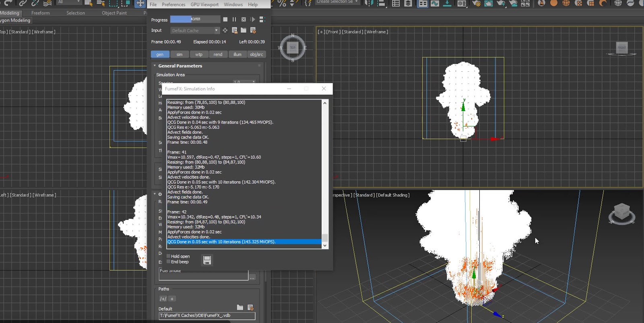This screenshot has height=323, width=644.
Task: Click the Top viewport compass ViewCube
Action: [x=293, y=48]
